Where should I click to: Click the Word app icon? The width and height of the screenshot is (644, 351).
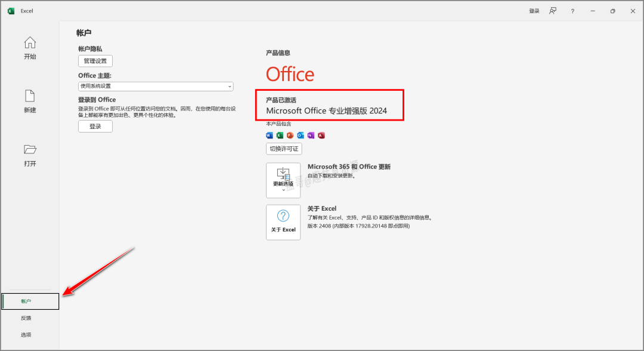(270, 136)
